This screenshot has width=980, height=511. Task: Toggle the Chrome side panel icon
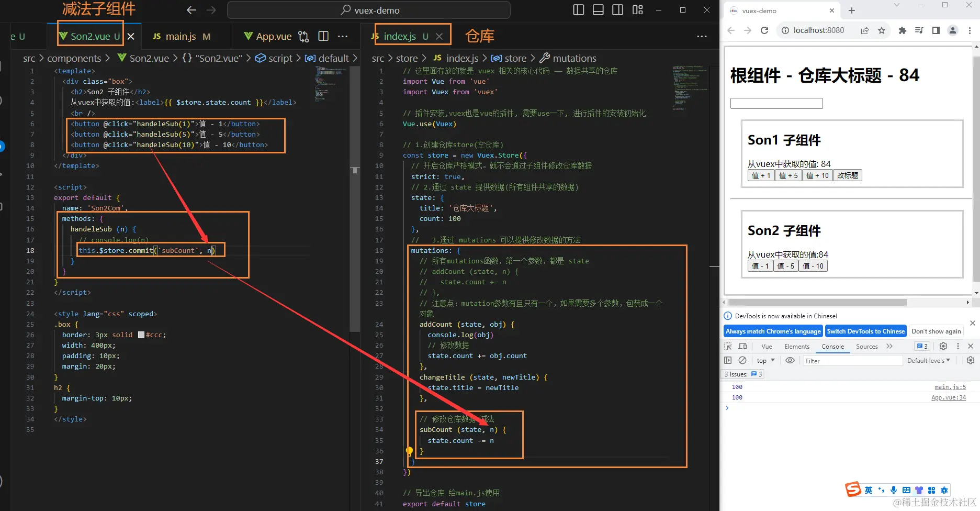point(936,30)
